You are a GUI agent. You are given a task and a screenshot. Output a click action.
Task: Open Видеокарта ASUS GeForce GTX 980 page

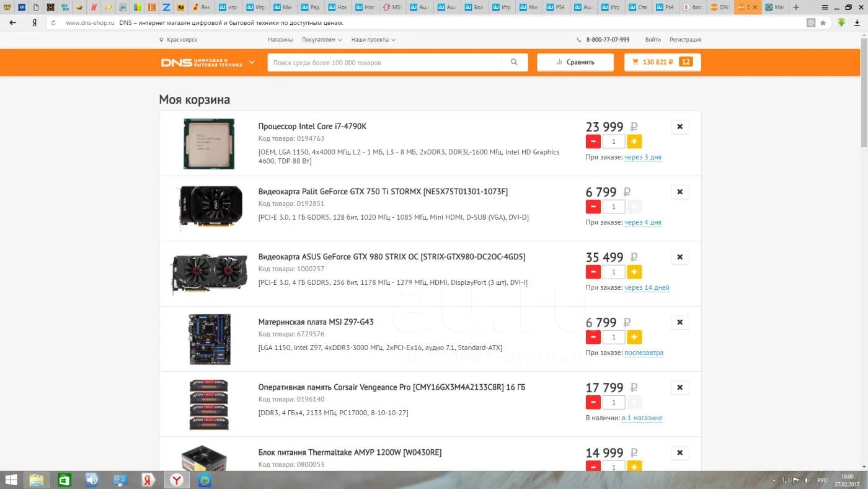[392, 257]
